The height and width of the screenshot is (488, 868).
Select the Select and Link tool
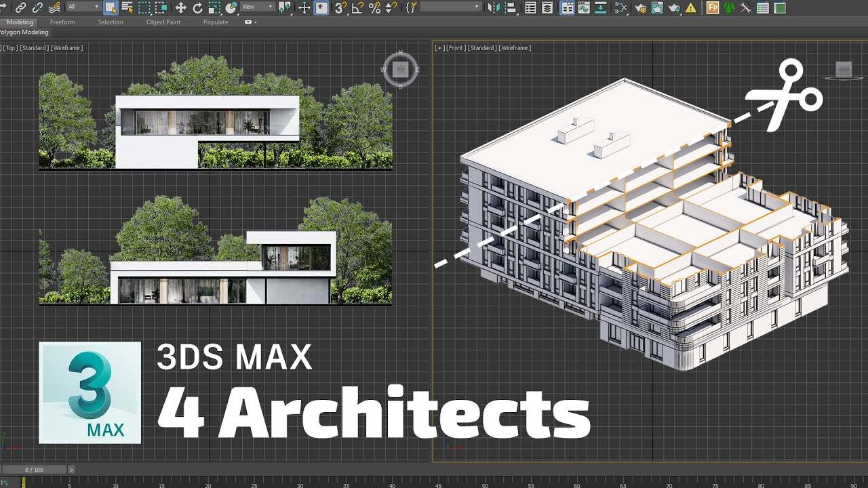coord(22,7)
